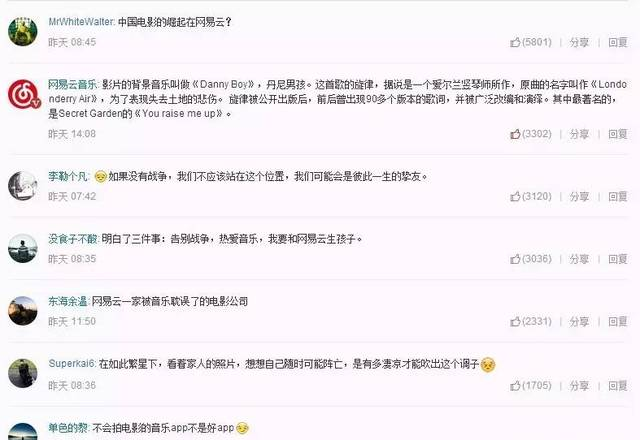640x440 pixels.
Task: Reply to MrWhiteWalter's comment with 回复
Action: (x=618, y=42)
